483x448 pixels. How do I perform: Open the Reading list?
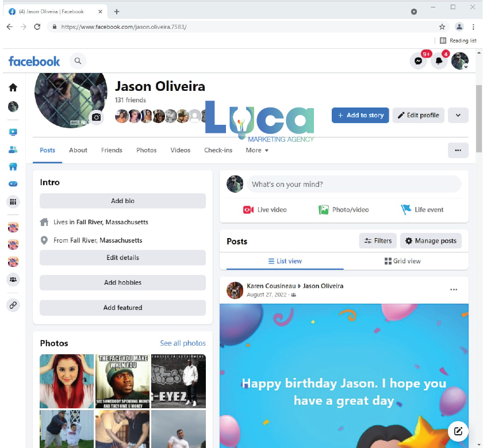[x=458, y=40]
